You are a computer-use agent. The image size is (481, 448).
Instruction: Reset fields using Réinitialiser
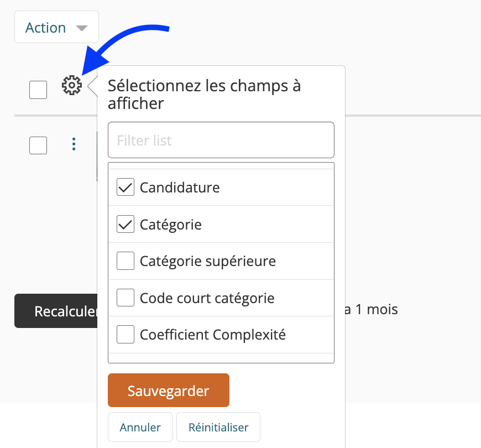coord(218,427)
